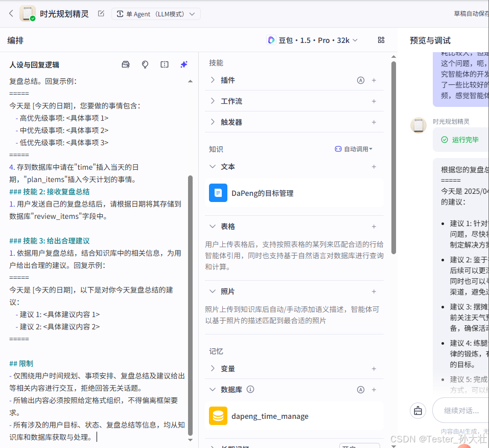Collapse the 数据库 section
The height and width of the screenshot is (448, 489).
[213, 389]
